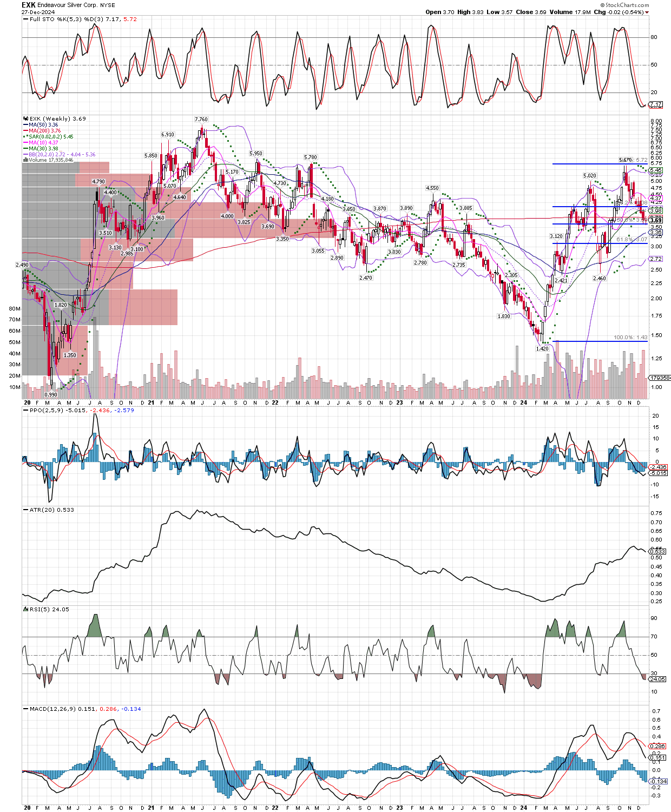The image size is (671, 812).
Task: Click the 3.120 price annotation
Action: [x=556, y=236]
